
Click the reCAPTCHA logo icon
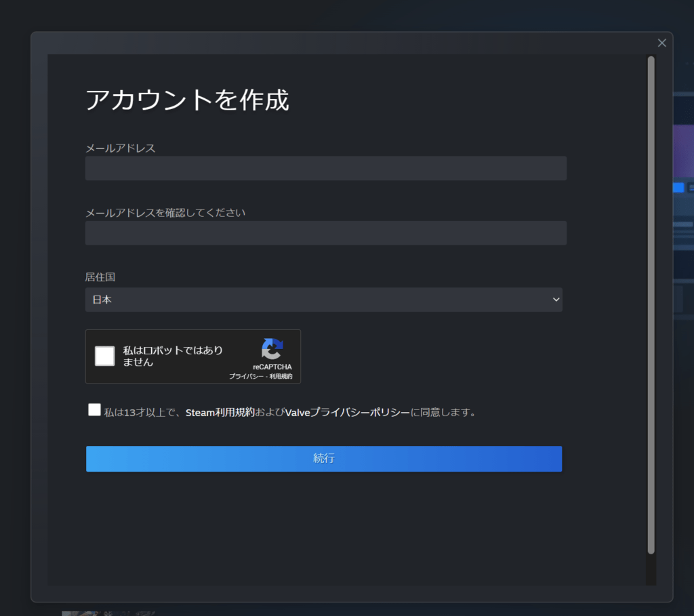point(272,349)
